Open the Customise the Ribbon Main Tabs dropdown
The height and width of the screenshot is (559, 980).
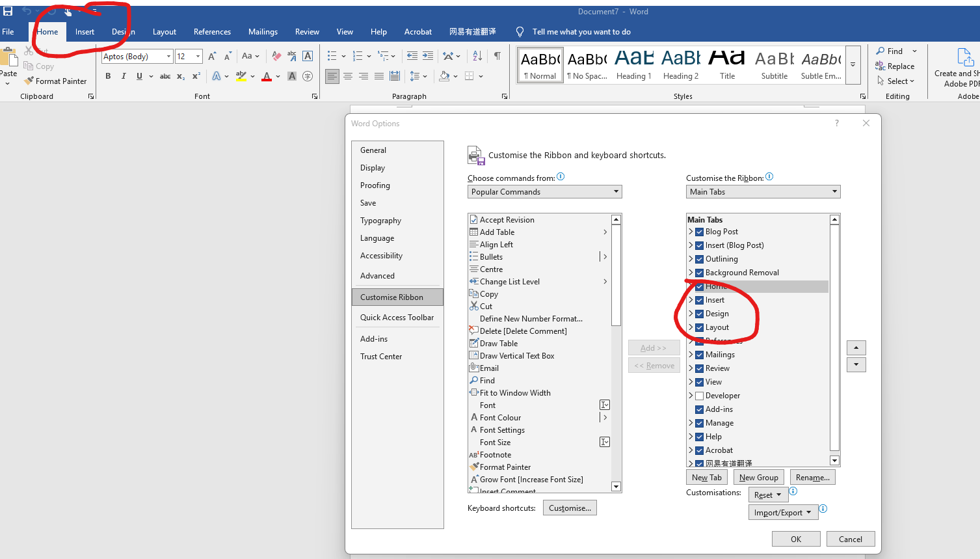tap(763, 192)
